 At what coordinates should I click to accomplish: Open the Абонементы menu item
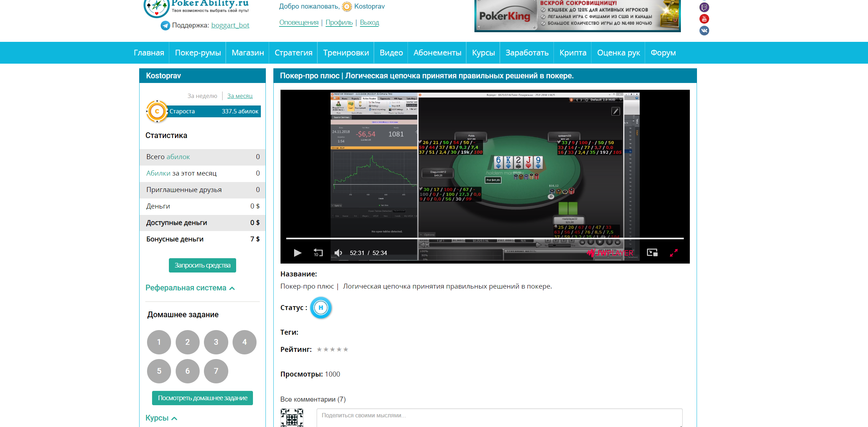[x=437, y=53]
